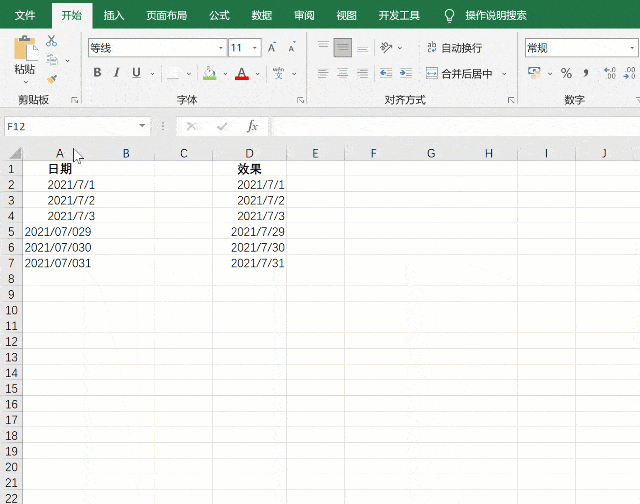Decrease indent
This screenshot has width=640, height=504.
(x=386, y=73)
